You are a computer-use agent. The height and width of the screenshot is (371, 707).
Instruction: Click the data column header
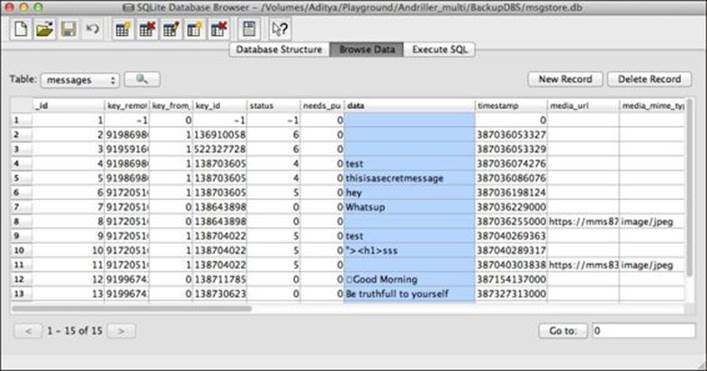click(409, 105)
